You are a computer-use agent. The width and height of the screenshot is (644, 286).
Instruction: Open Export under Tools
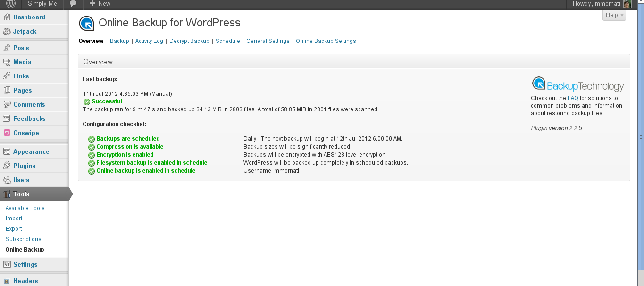coord(14,229)
